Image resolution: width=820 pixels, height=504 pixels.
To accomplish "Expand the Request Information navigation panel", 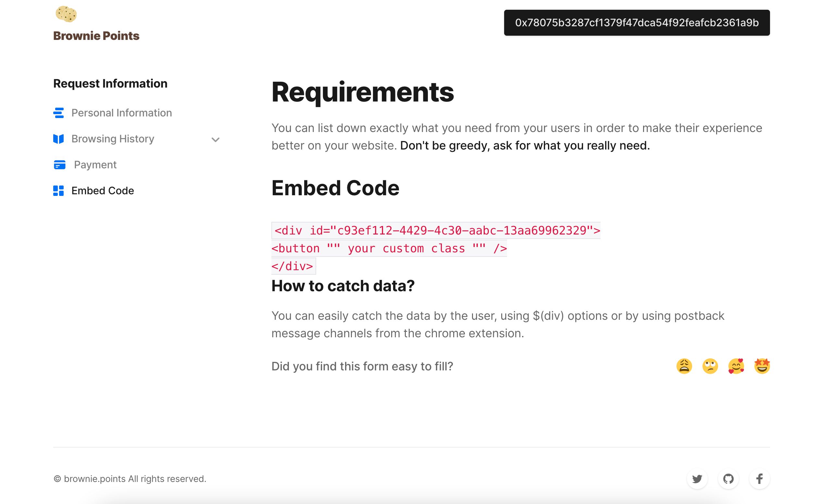I will point(215,139).
